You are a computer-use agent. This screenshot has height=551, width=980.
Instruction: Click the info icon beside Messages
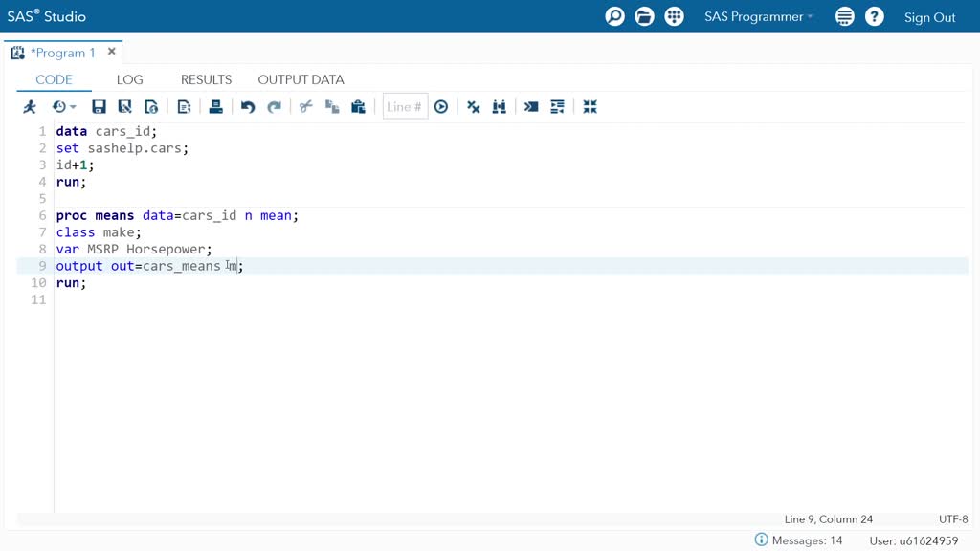761,540
